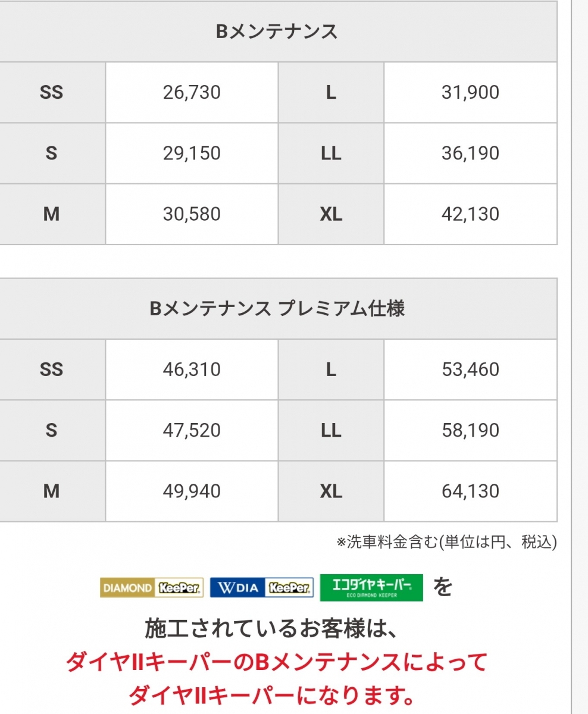Tap the 42,130 price for XL size
This screenshot has height=714, width=588.
pyautogui.click(x=471, y=214)
